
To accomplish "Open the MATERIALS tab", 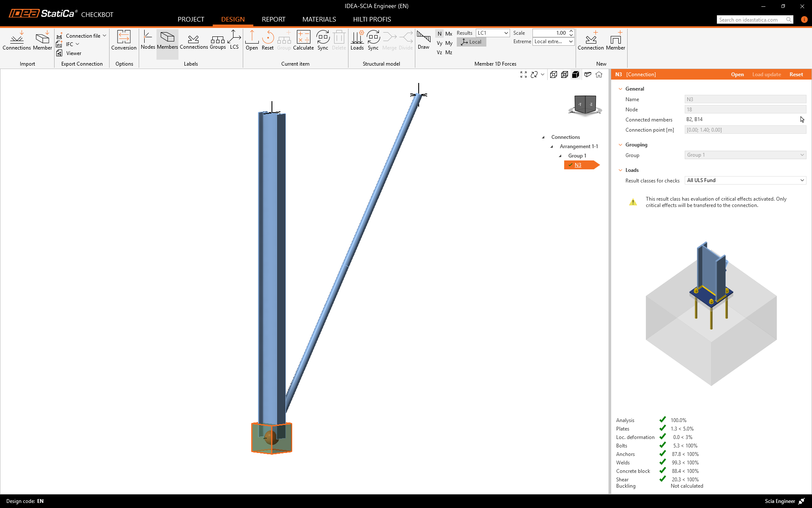I will [319, 19].
